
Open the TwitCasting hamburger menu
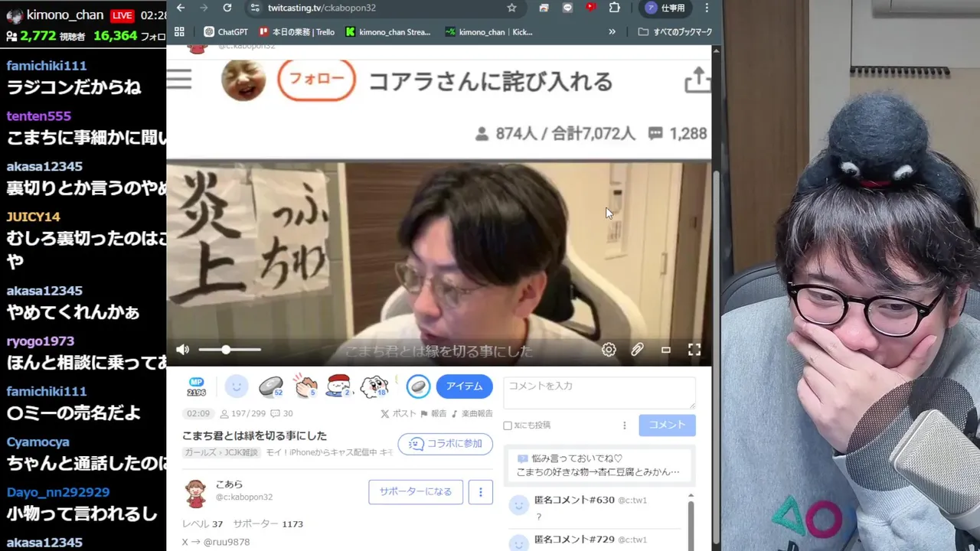click(x=179, y=79)
